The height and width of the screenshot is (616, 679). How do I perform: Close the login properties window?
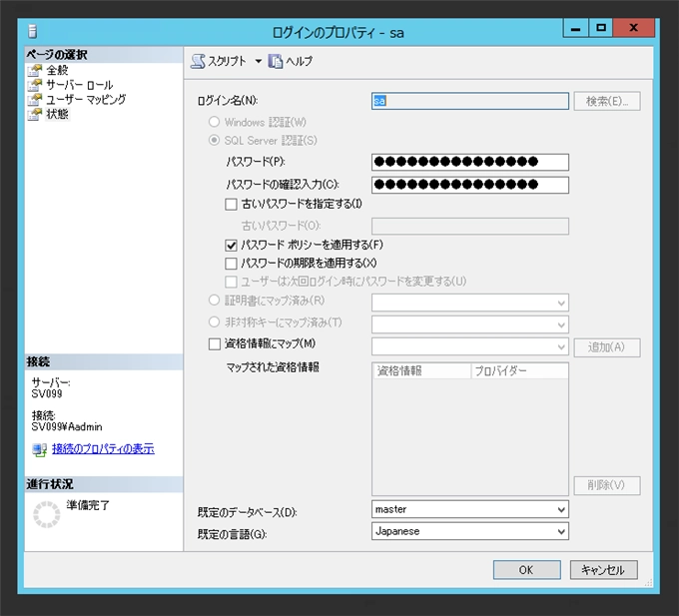click(x=634, y=28)
